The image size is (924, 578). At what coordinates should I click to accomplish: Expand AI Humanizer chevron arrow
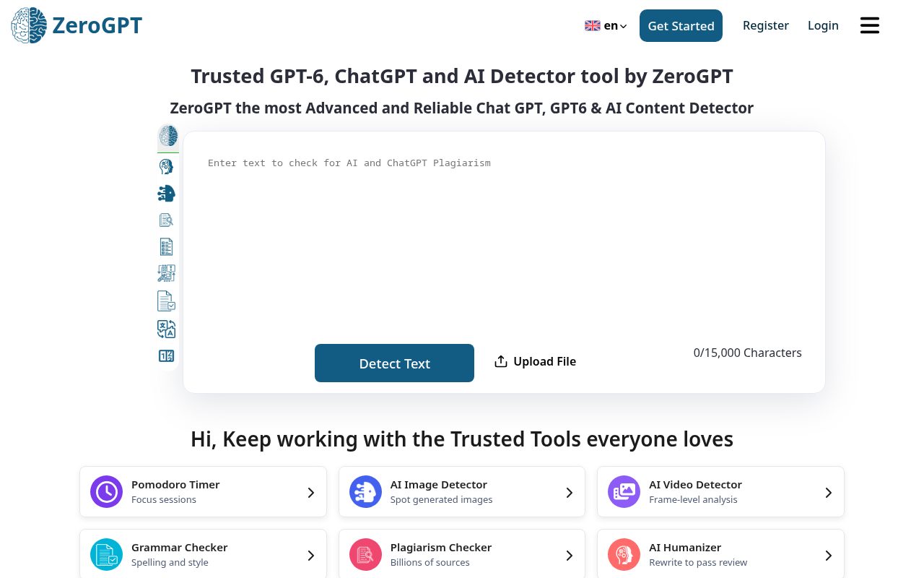click(829, 556)
